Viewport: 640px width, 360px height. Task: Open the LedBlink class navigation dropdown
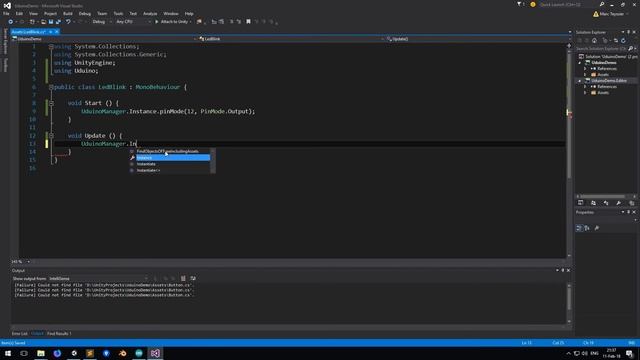tap(291, 39)
